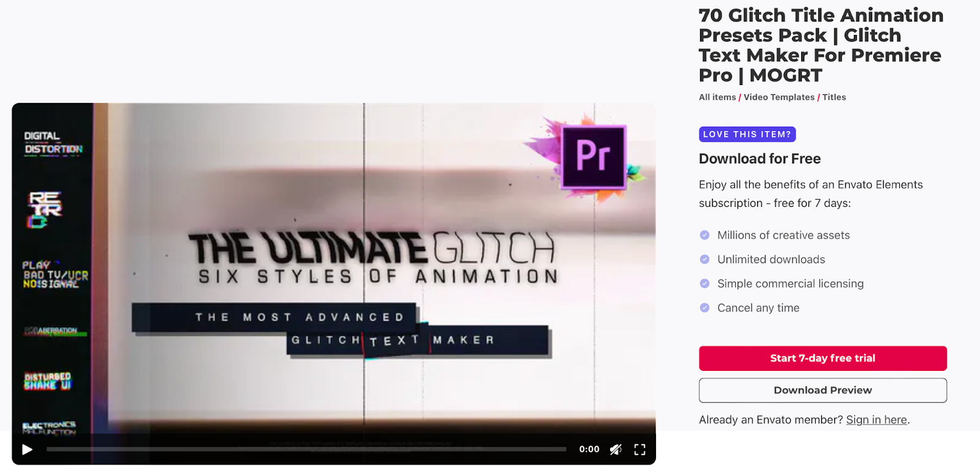Click checkmark icon beside Millions of creative assets
The image size is (980, 467).
pos(704,235)
